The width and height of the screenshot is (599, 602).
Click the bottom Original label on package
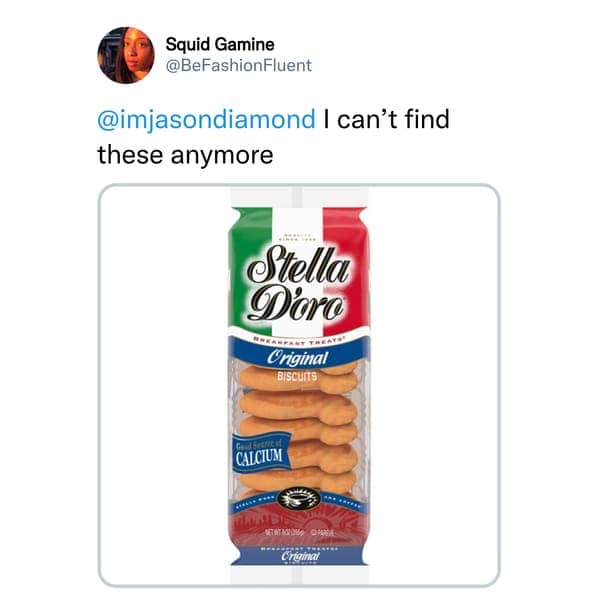300,556
